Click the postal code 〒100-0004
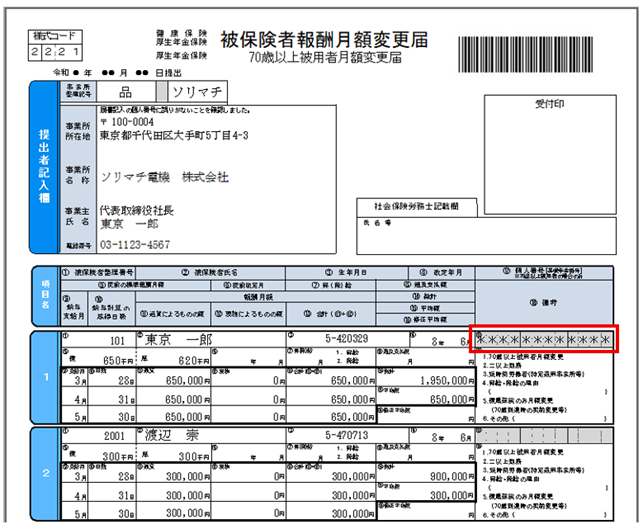Viewport: 643px width, 529px height. pos(127,122)
